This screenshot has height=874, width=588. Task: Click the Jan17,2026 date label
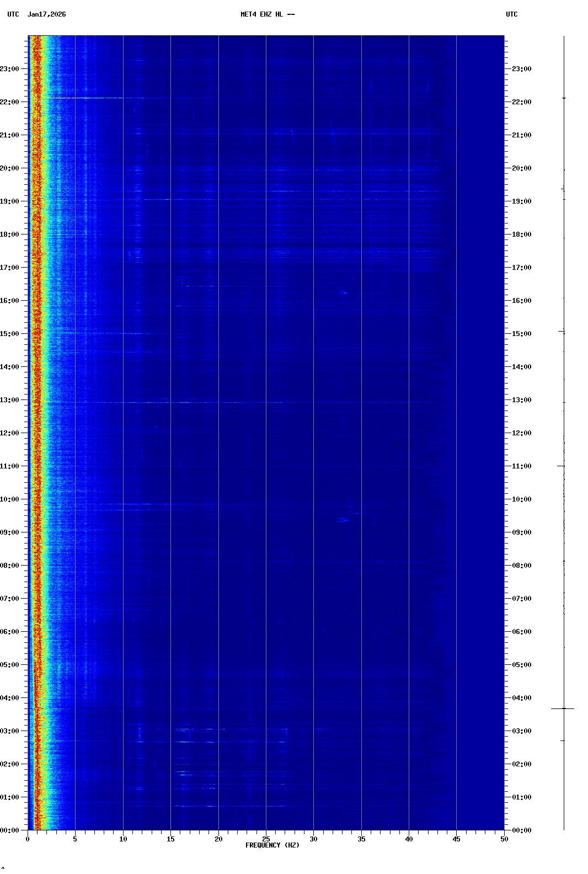[46, 14]
